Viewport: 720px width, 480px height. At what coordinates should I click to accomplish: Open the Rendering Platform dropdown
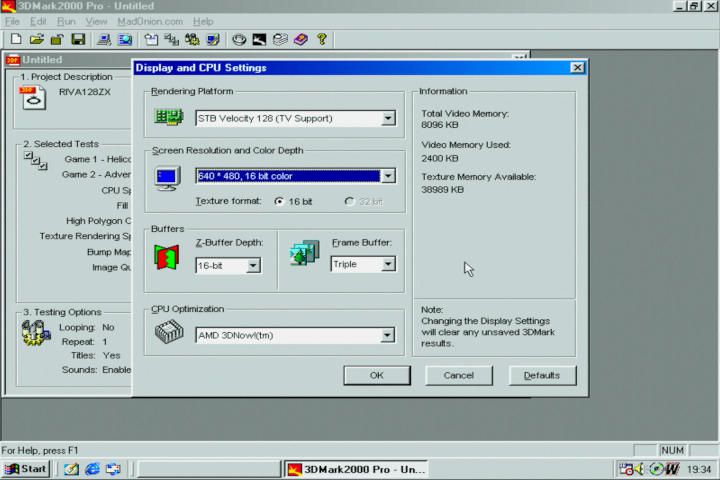[388, 119]
